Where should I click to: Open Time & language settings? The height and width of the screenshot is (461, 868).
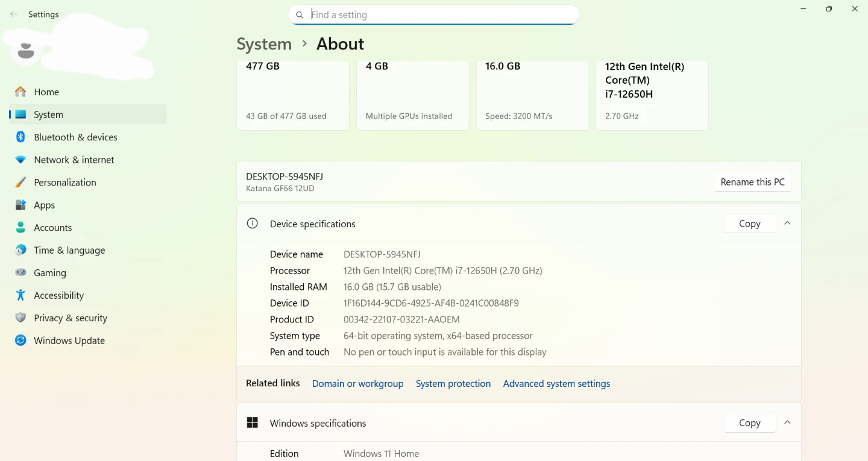(x=88, y=250)
